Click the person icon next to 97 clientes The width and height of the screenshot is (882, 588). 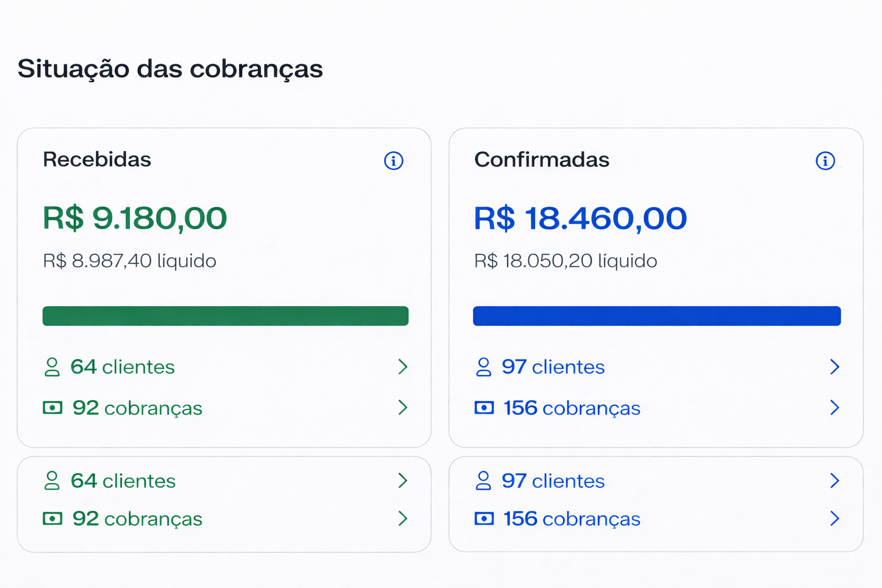(x=484, y=367)
